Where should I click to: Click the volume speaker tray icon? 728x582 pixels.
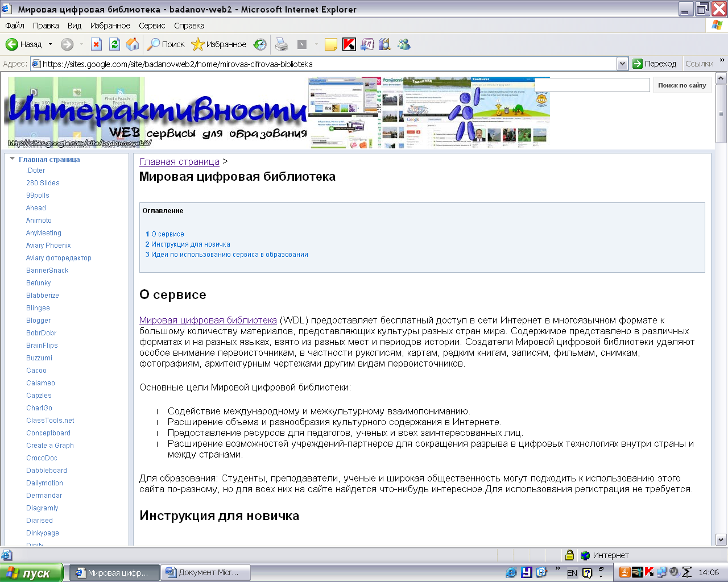674,572
